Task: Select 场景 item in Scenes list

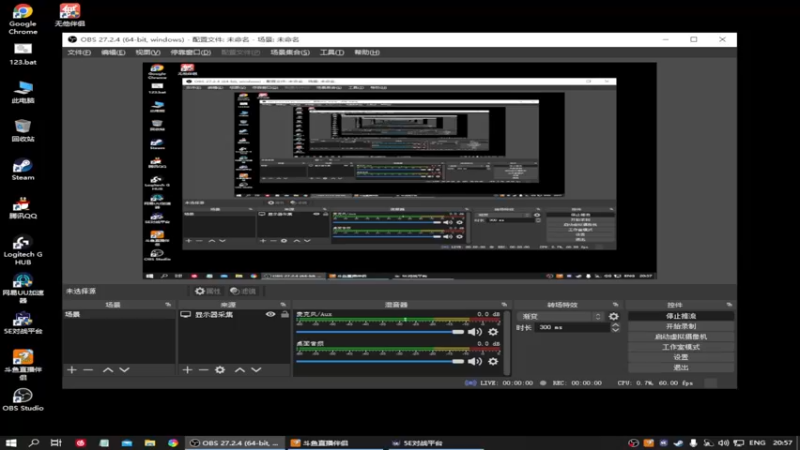Action: coord(118,314)
